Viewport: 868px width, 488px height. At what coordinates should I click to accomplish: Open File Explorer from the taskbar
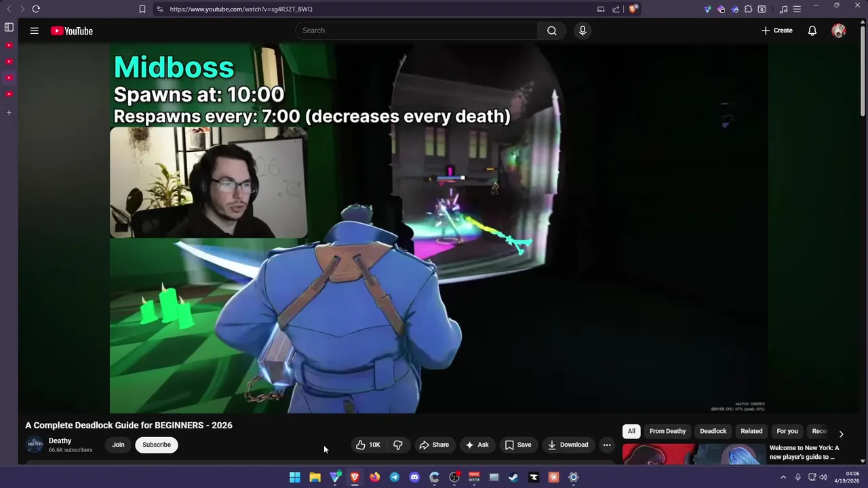(x=315, y=477)
